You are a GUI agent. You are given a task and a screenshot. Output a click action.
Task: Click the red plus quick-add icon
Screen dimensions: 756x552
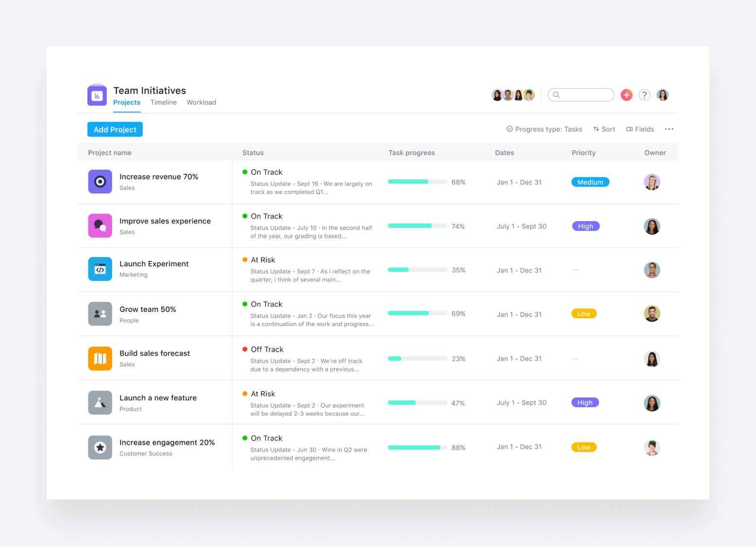click(626, 95)
